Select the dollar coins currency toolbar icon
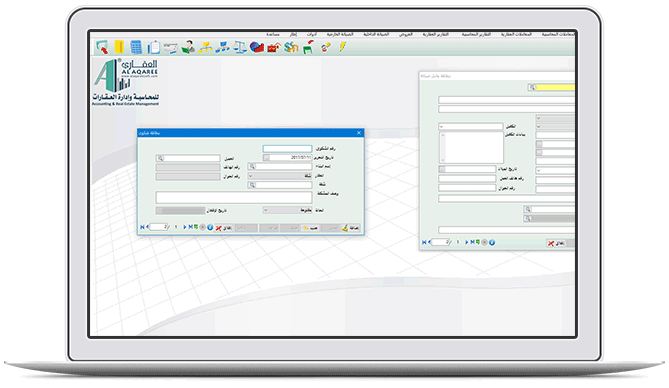This screenshot has height=388, width=669. (291, 47)
